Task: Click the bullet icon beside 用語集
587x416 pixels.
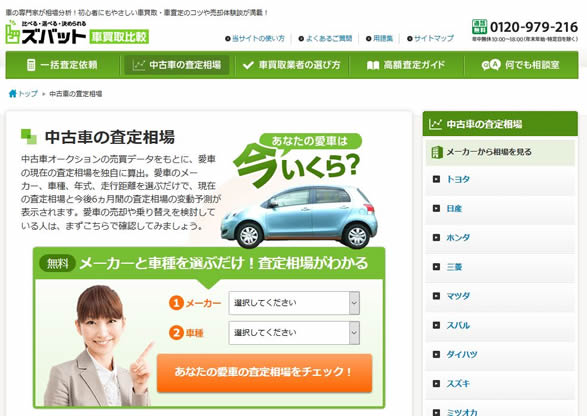Action: click(x=368, y=39)
